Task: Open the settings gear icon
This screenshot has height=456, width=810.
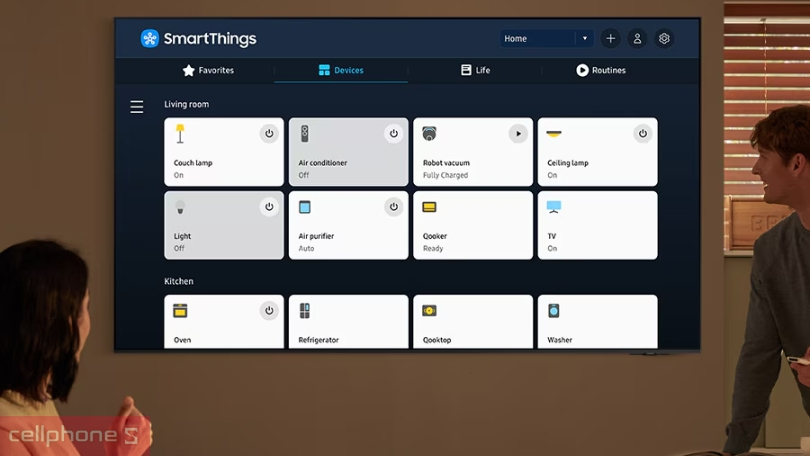Action: click(664, 39)
